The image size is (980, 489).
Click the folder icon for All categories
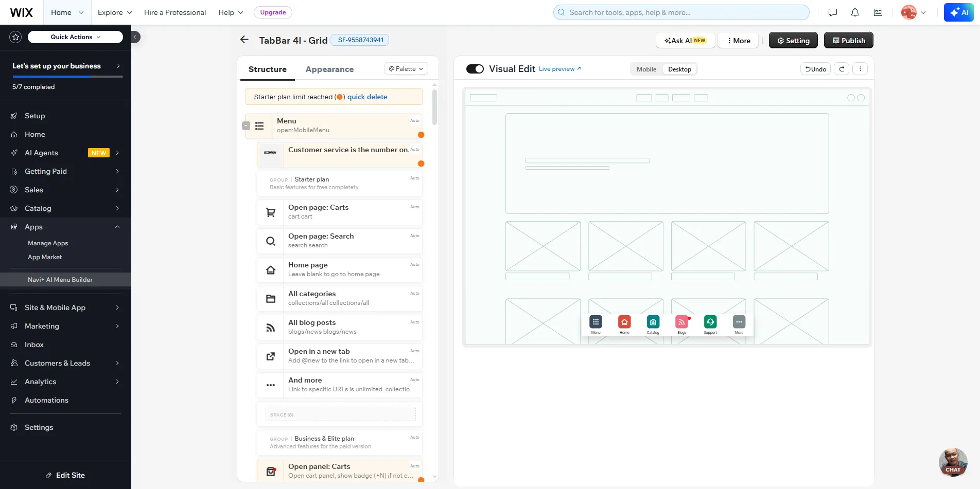point(270,299)
